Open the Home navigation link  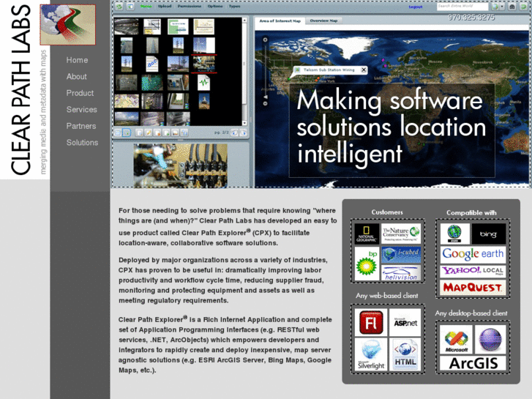[x=77, y=60]
